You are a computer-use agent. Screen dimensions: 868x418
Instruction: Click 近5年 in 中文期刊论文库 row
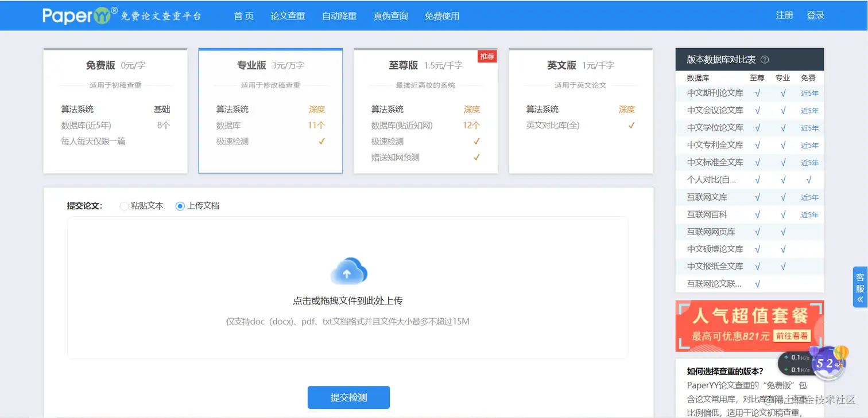(809, 93)
